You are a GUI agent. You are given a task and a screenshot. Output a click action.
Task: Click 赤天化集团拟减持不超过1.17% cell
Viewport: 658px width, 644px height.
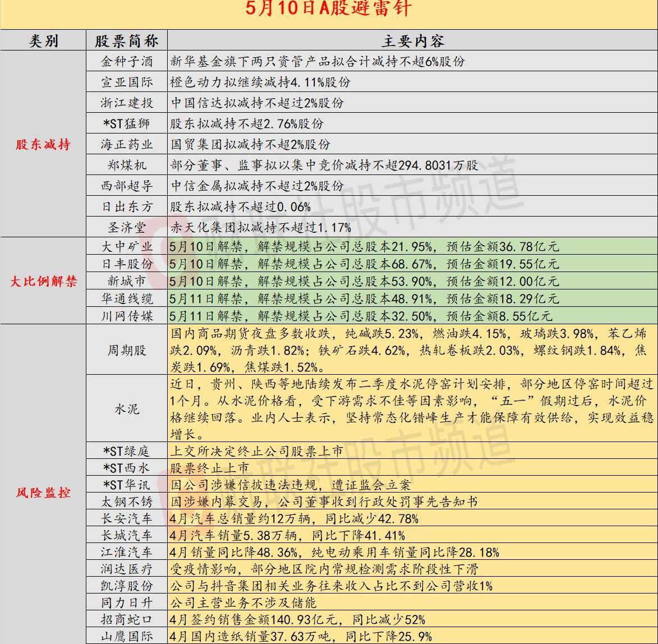pos(412,227)
